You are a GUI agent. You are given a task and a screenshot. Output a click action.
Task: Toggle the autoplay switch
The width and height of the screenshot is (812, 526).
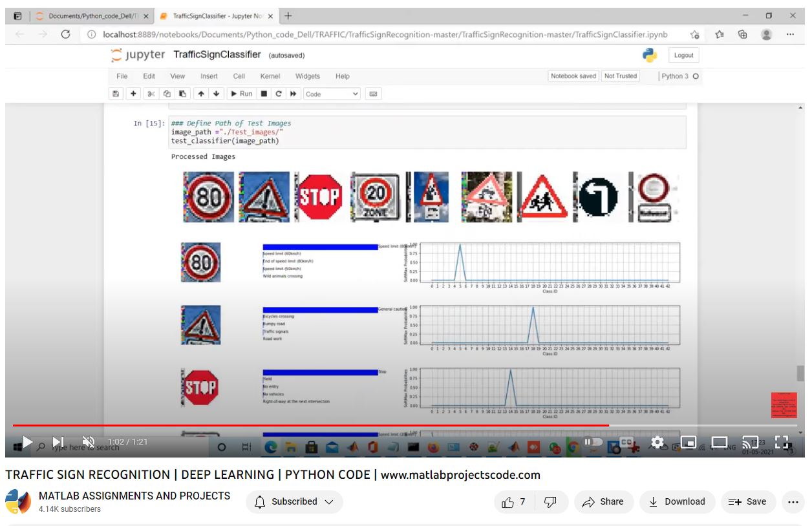point(593,442)
